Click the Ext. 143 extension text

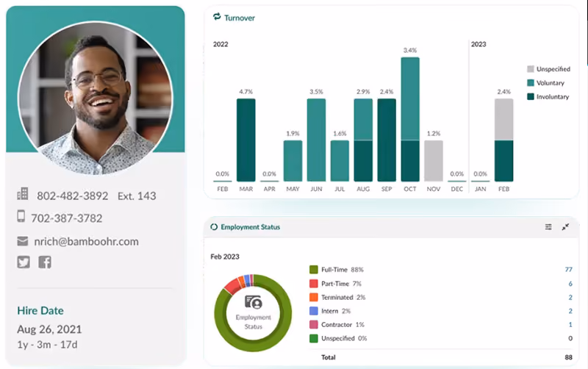pyautogui.click(x=137, y=196)
